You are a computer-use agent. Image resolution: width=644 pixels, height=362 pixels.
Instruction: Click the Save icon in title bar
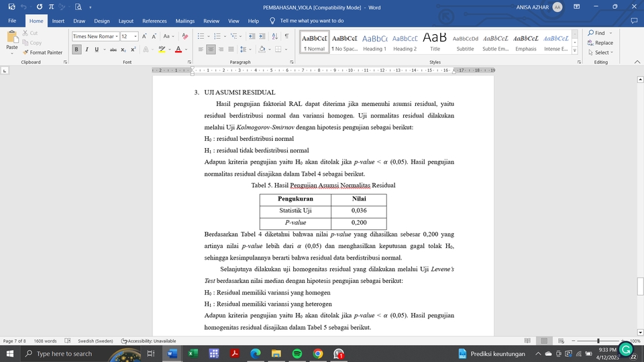click(x=11, y=7)
